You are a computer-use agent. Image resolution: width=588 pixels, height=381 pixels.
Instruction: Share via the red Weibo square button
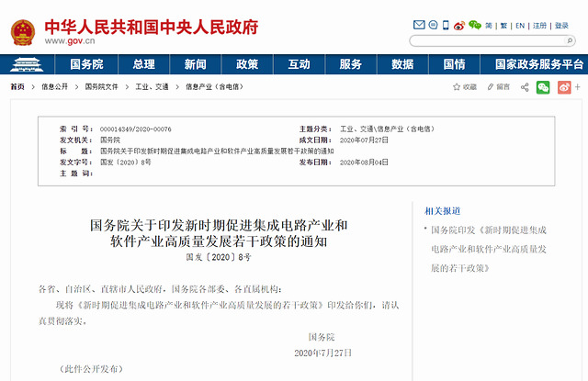(562, 87)
